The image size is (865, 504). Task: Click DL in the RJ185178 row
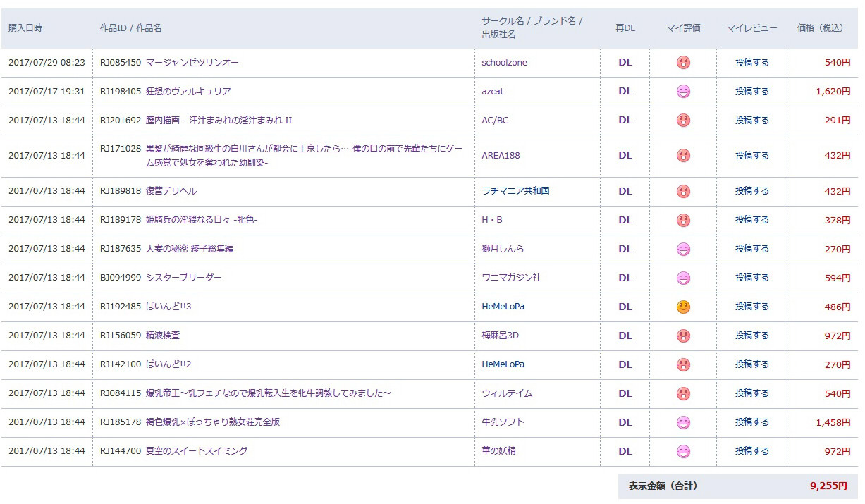[625, 422]
